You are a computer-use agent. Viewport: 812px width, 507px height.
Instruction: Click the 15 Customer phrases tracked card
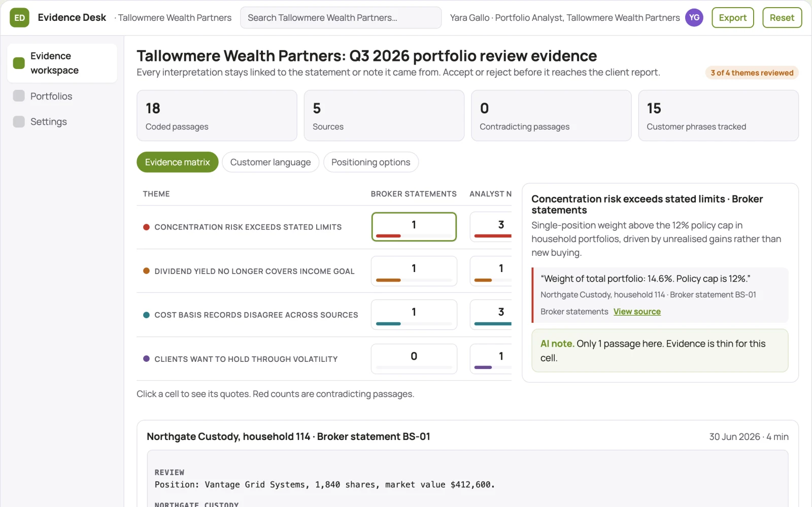tap(718, 116)
